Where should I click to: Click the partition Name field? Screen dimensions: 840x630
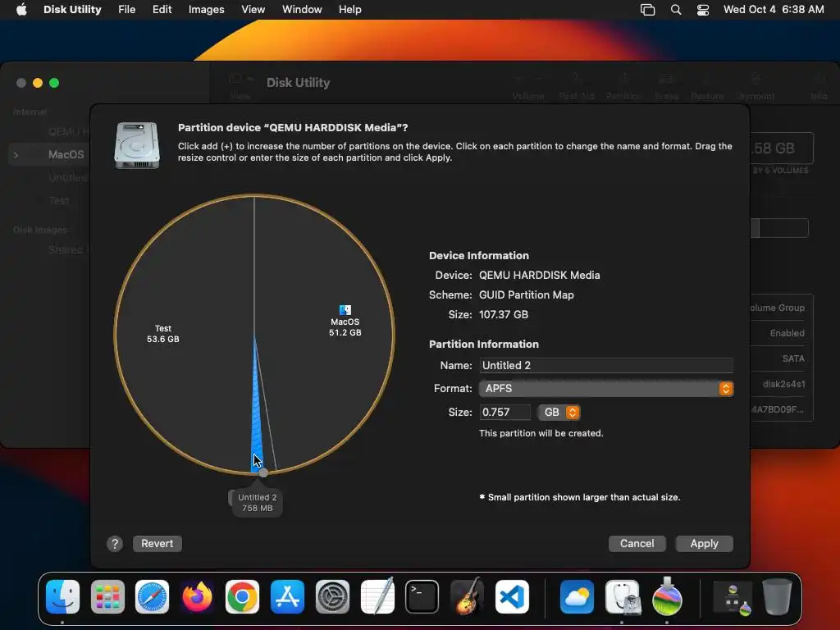pyautogui.click(x=606, y=365)
